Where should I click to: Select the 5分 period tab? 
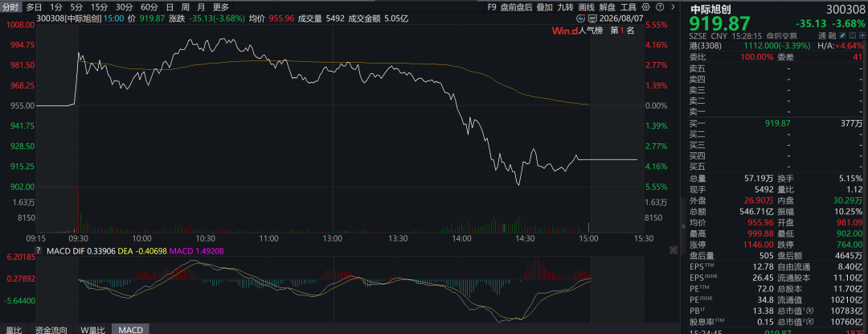76,7
